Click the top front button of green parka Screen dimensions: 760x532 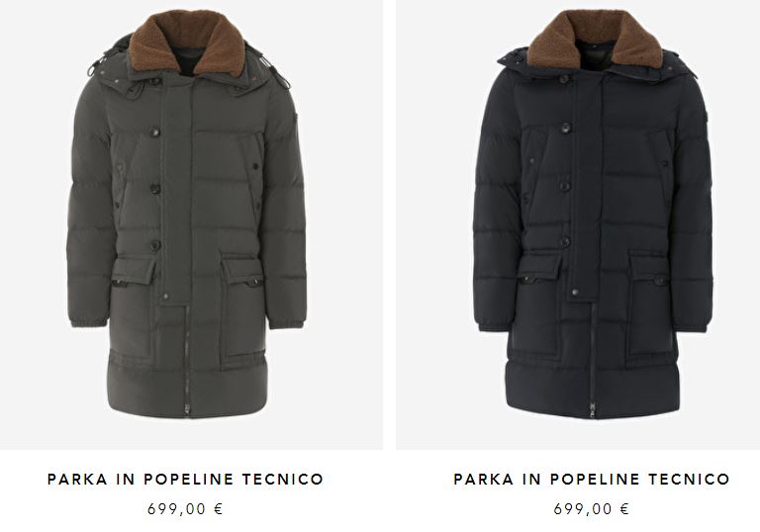point(154,132)
